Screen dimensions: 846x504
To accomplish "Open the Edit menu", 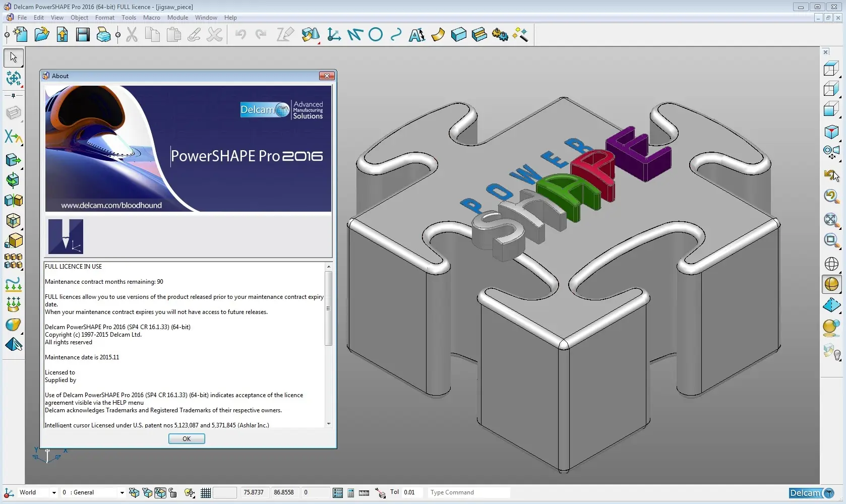I will (x=39, y=18).
